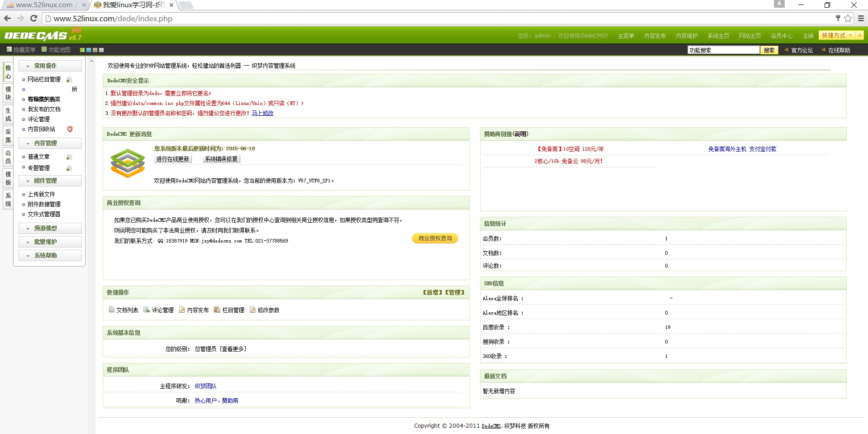Viewport: 868px width, 434px height.
Task: Click the browser back arrow
Action: point(7,19)
